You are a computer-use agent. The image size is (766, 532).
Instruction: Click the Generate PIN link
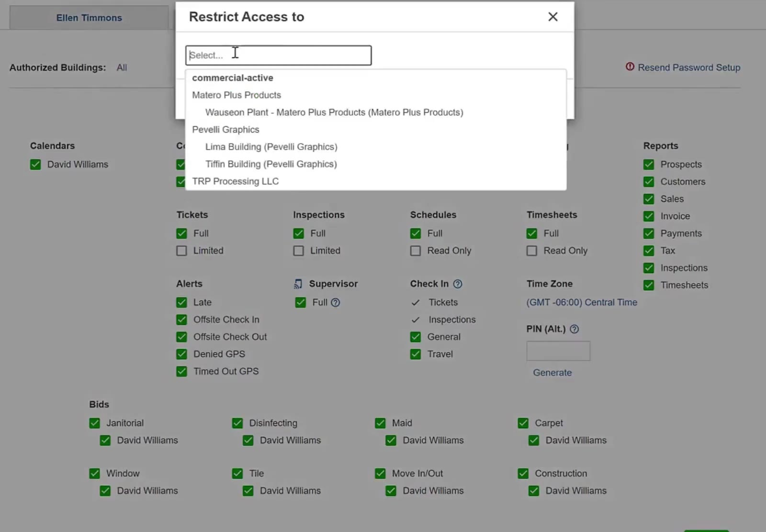(552, 373)
